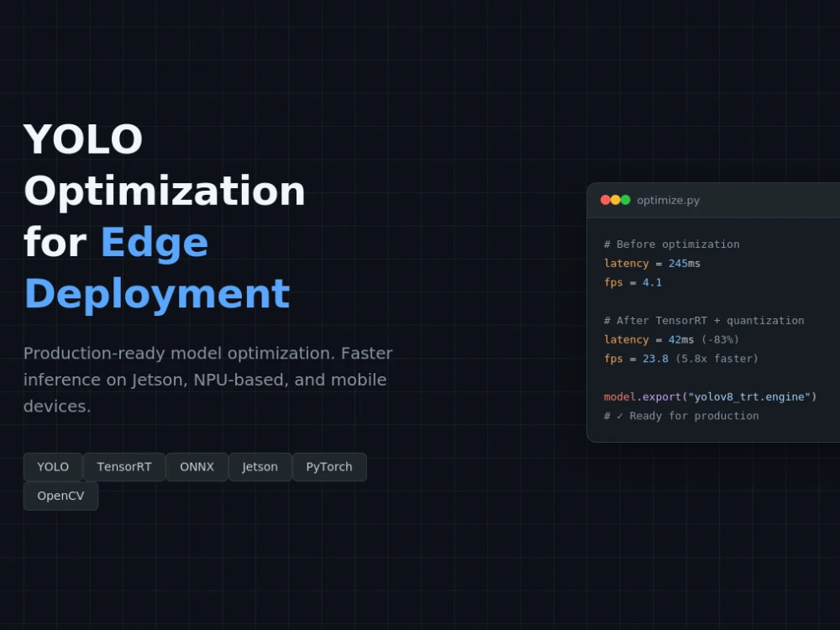This screenshot has height=630, width=840.
Task: Select the ONNX tag chip
Action: pyautogui.click(x=197, y=466)
